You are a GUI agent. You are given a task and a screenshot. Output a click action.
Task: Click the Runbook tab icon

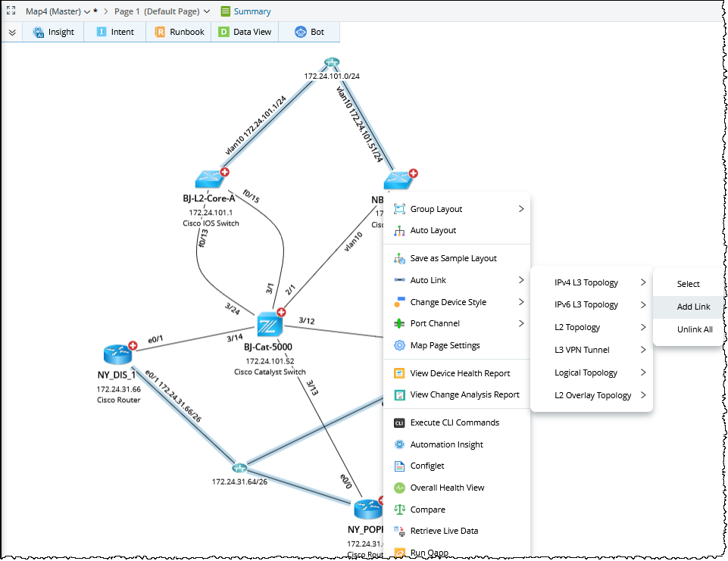(160, 32)
